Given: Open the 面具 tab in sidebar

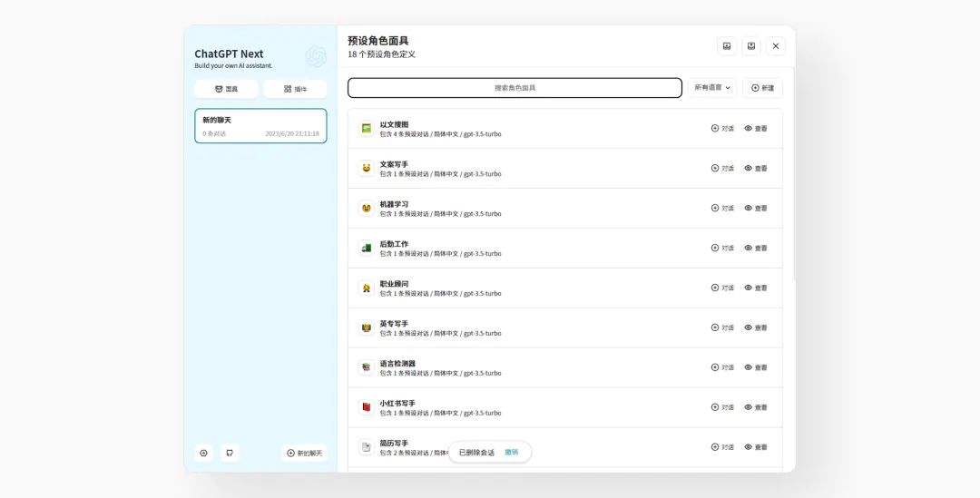Looking at the screenshot, I should [x=226, y=89].
